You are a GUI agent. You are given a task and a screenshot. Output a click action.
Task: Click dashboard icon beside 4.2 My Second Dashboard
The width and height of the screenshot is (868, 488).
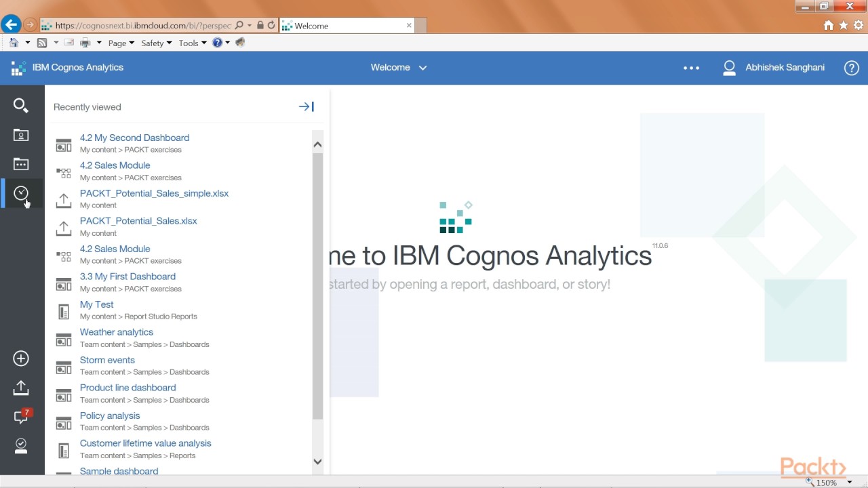pyautogui.click(x=64, y=145)
